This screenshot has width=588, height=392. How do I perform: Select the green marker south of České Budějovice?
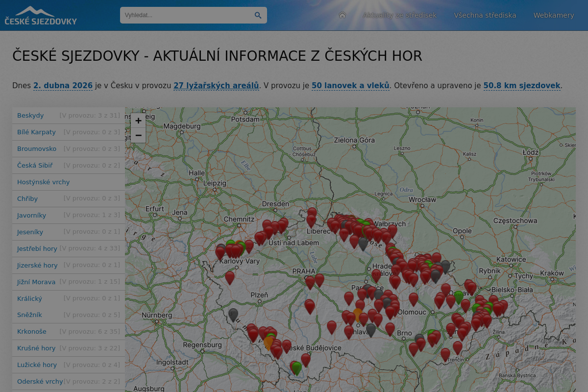click(x=296, y=368)
